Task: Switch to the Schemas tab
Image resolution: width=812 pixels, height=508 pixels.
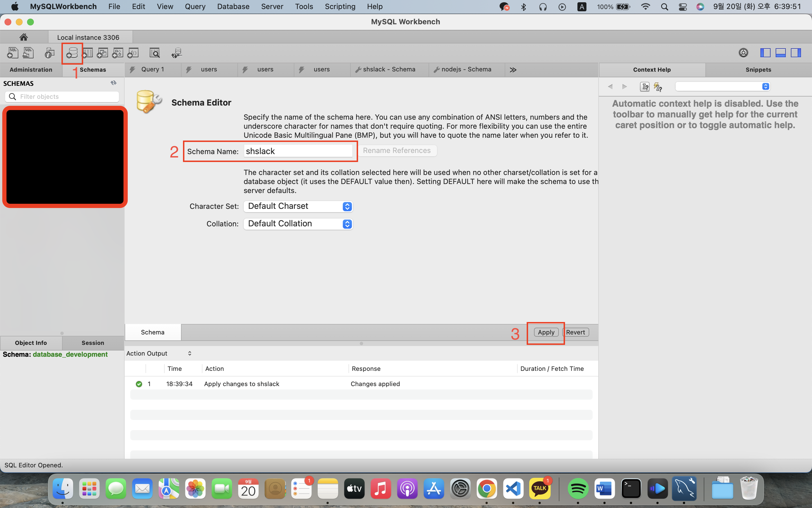Action: tap(93, 69)
